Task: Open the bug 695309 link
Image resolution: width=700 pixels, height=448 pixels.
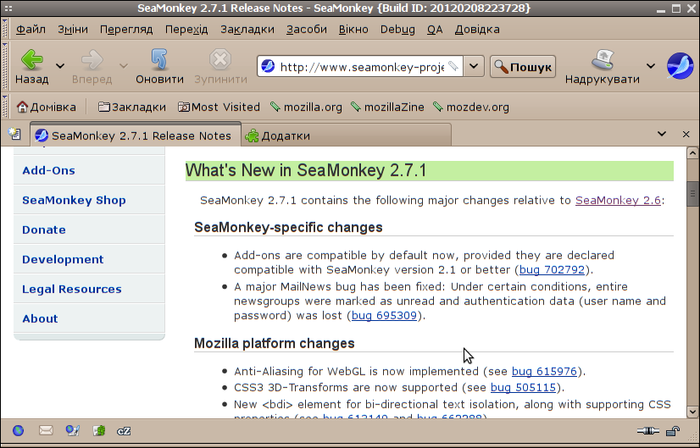Action: click(384, 315)
